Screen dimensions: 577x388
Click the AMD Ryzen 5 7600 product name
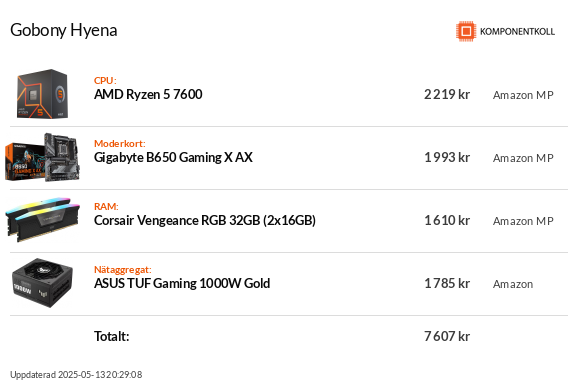[x=148, y=95]
